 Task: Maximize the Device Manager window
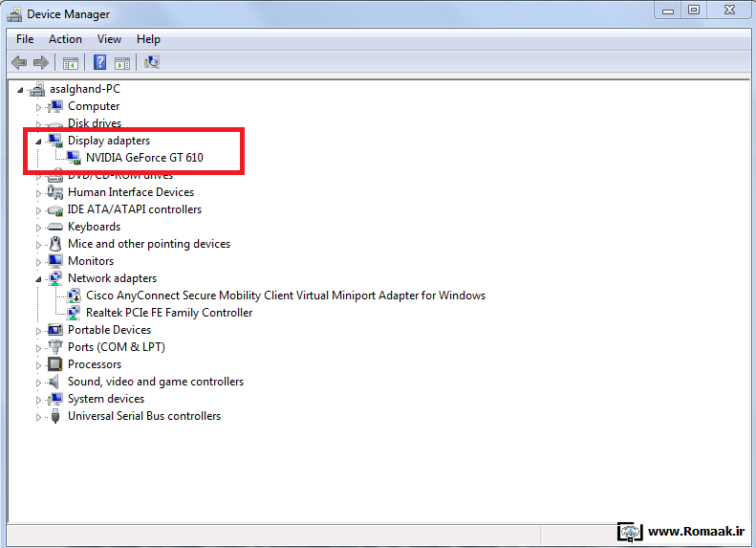[694, 11]
